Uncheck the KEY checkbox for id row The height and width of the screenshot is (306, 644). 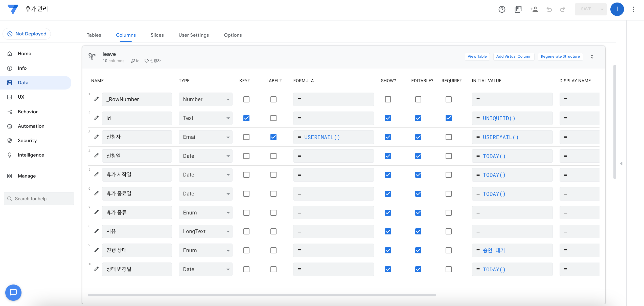[246, 118]
